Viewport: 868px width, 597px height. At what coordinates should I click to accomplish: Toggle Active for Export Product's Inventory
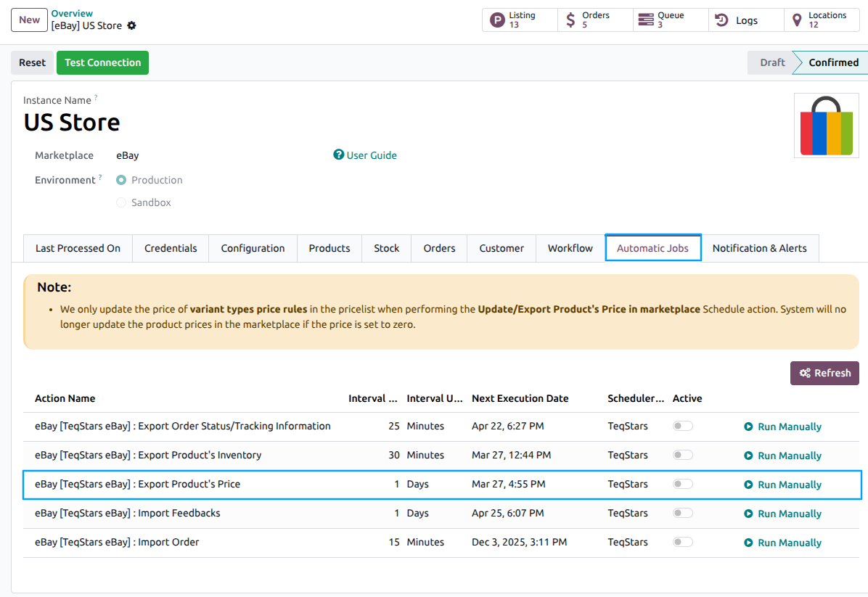(682, 455)
